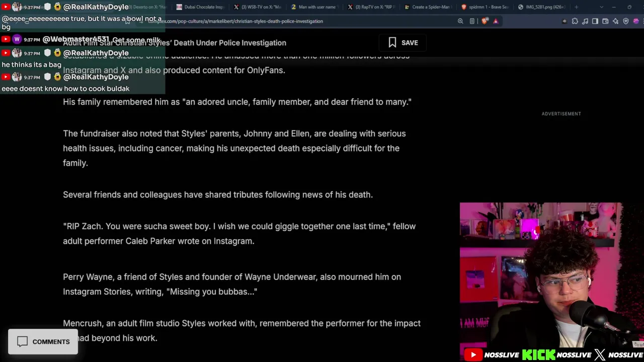
Task: Open the Brave Wallet icon
Action: pos(605,21)
